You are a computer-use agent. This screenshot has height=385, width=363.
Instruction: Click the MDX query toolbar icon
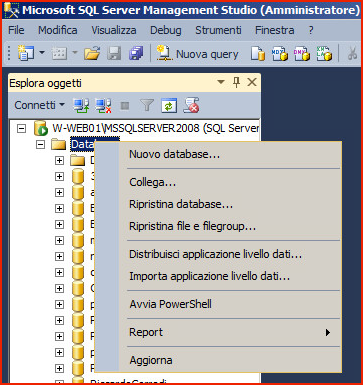coord(279,54)
